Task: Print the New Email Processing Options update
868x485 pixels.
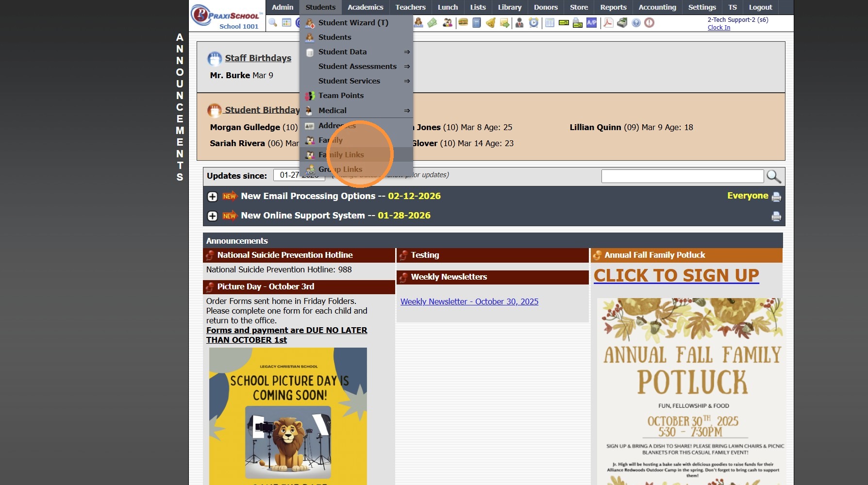Action: tap(776, 197)
